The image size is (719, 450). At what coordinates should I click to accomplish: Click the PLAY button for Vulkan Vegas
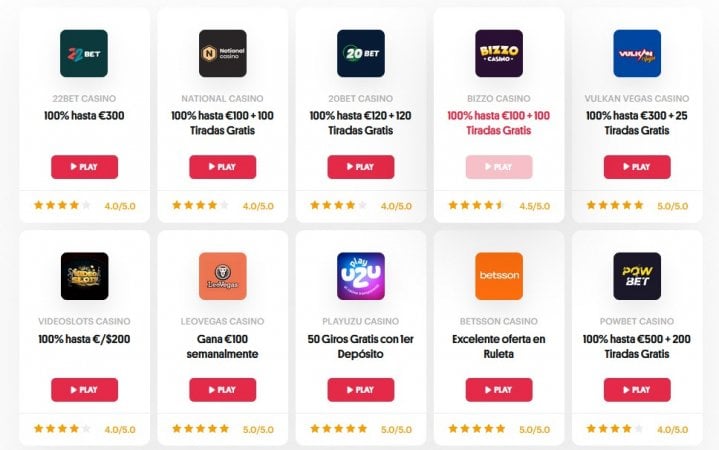[x=637, y=167]
